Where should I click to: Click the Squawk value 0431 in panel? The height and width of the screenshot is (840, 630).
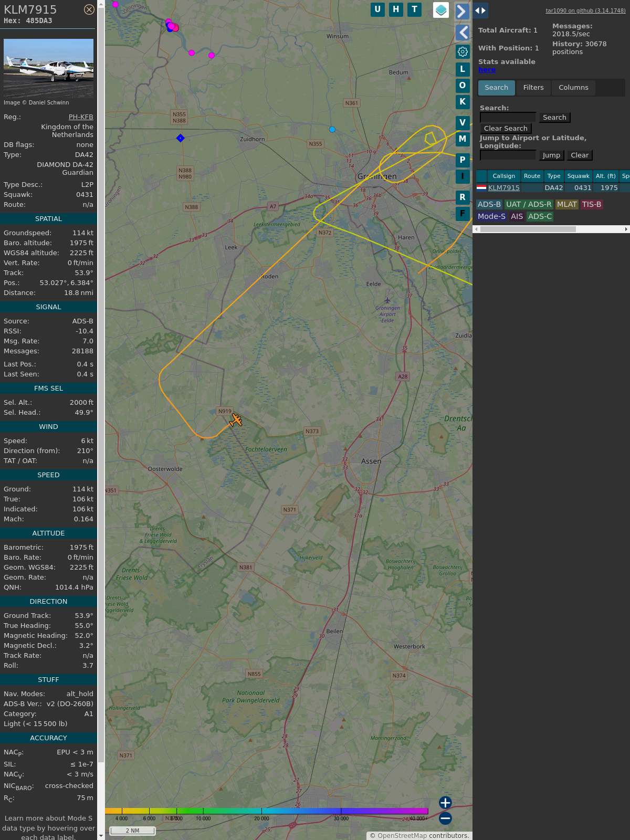point(85,195)
